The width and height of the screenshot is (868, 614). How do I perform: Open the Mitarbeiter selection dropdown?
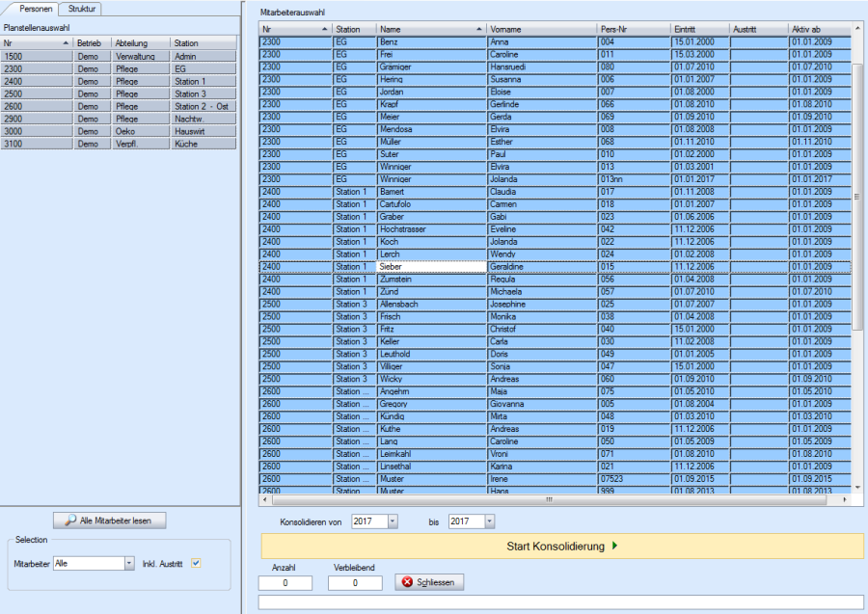coord(128,563)
